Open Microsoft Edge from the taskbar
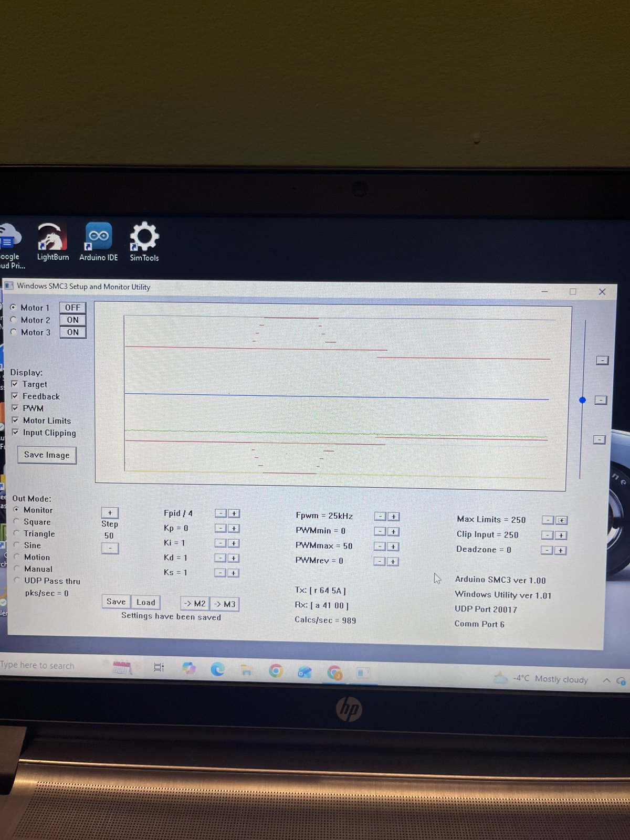Viewport: 630px width, 840px height. coord(217,669)
